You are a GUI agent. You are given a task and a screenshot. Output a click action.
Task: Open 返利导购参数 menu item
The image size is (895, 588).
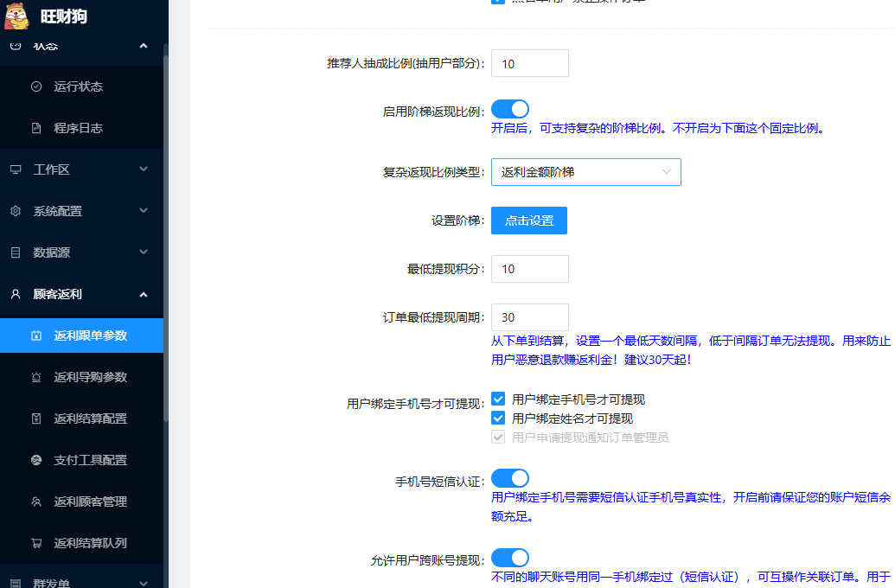(x=90, y=377)
